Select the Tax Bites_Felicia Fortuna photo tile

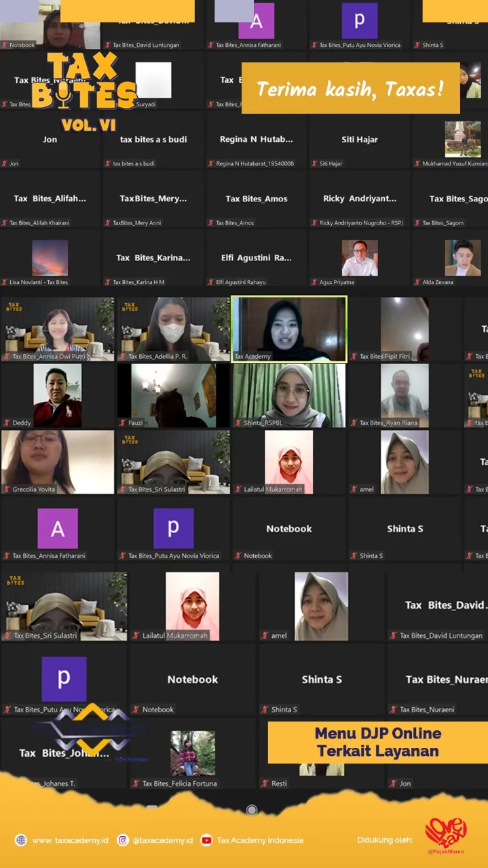(x=193, y=753)
